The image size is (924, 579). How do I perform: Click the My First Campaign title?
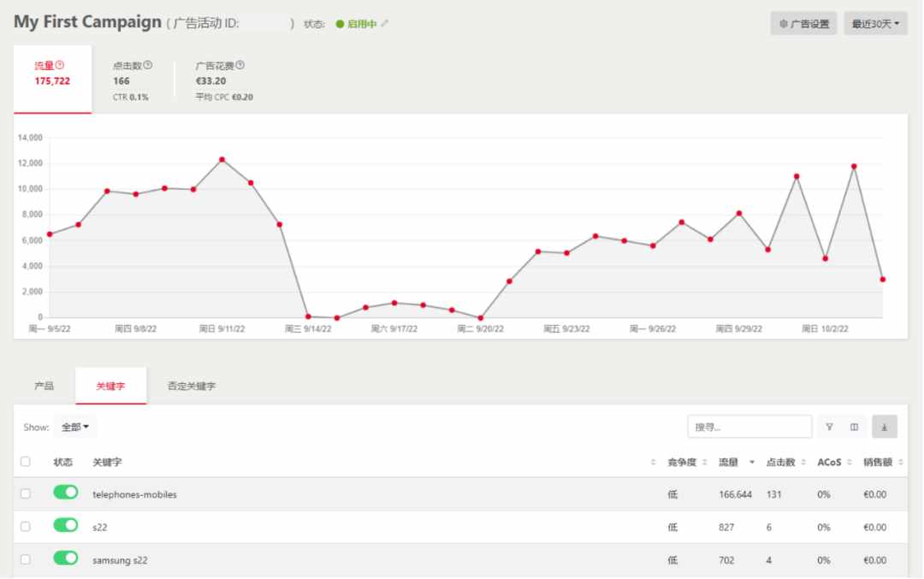click(x=88, y=21)
